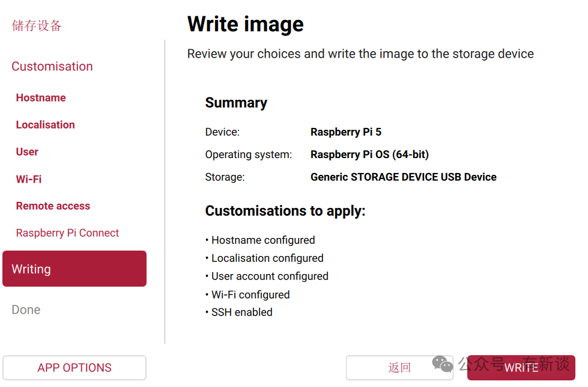Open APP OPTIONS
The width and height of the screenshot is (588, 387).
click(74, 368)
